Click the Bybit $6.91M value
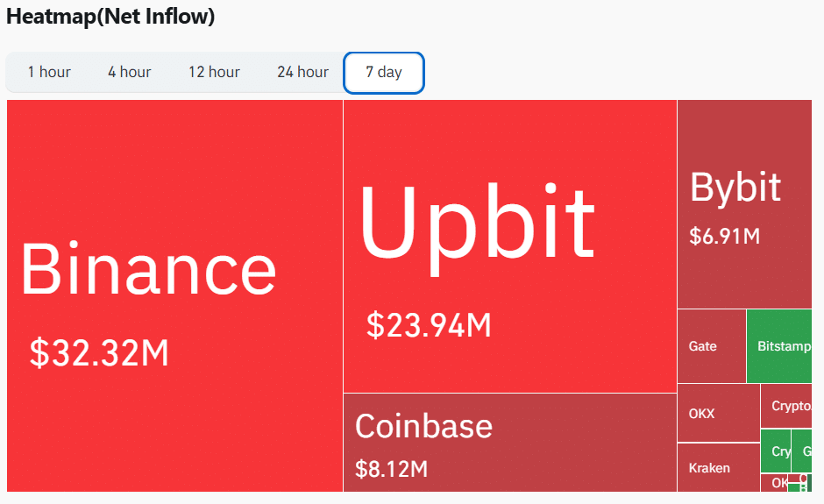The height and width of the screenshot is (504, 824). point(725,236)
